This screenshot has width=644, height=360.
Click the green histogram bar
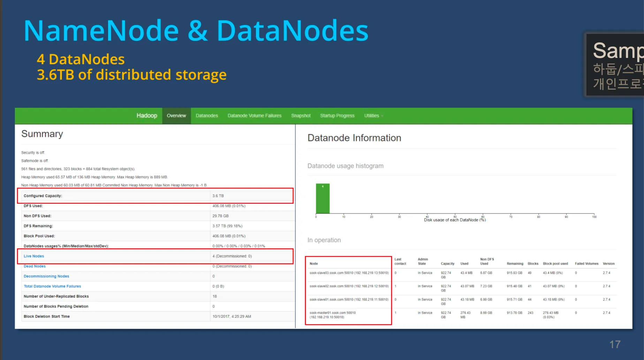(323, 199)
